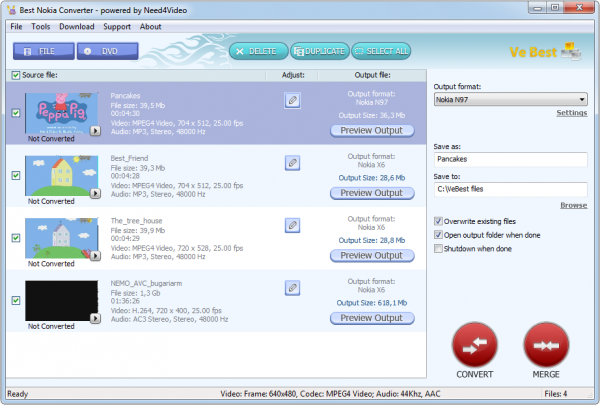This screenshot has width=600, height=405.
Task: Click the Output Size: 618,1 Mb text
Action: coord(372,303)
